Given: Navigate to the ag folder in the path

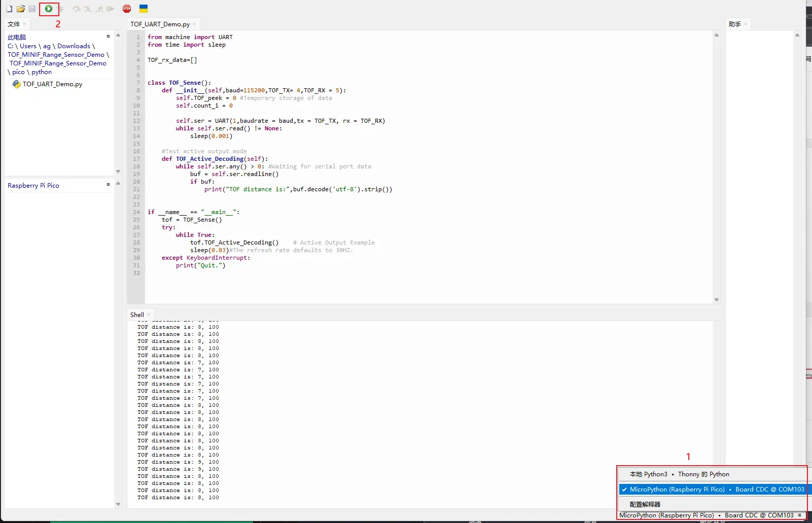Looking at the screenshot, I should [x=47, y=46].
